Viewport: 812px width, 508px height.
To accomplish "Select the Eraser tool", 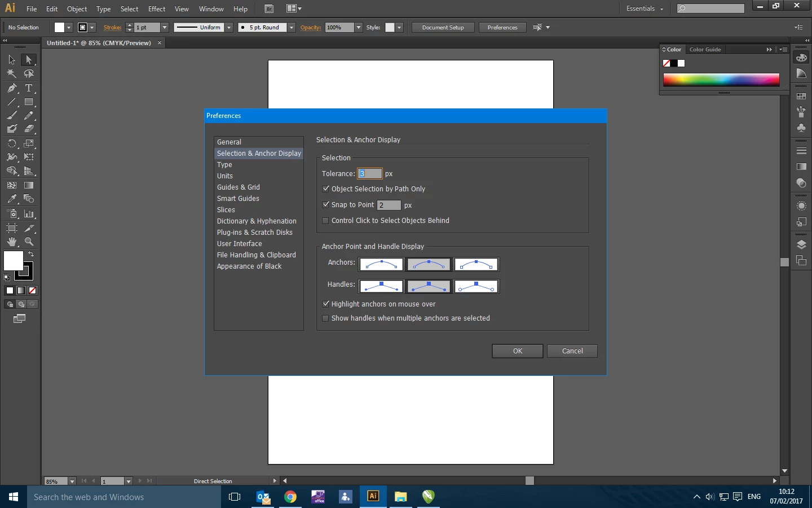I will 29,129.
